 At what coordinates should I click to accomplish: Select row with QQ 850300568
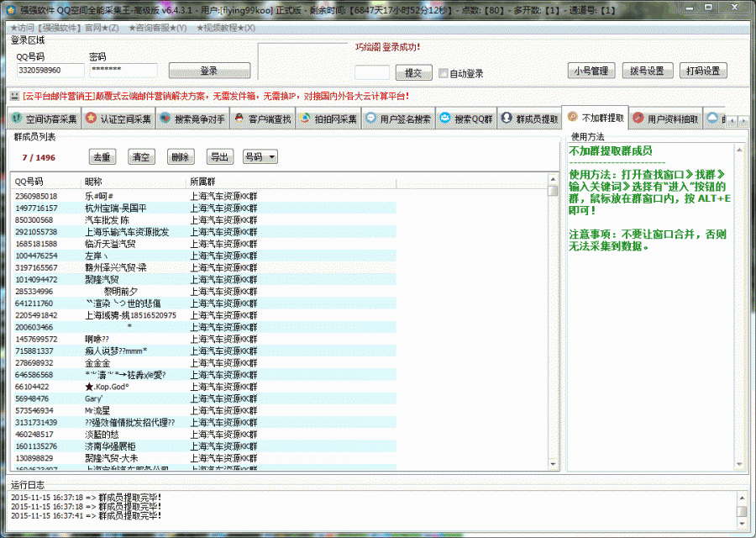(204, 220)
